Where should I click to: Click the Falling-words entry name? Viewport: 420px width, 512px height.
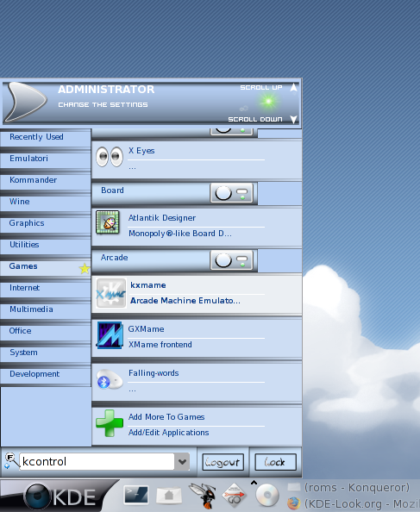click(154, 373)
